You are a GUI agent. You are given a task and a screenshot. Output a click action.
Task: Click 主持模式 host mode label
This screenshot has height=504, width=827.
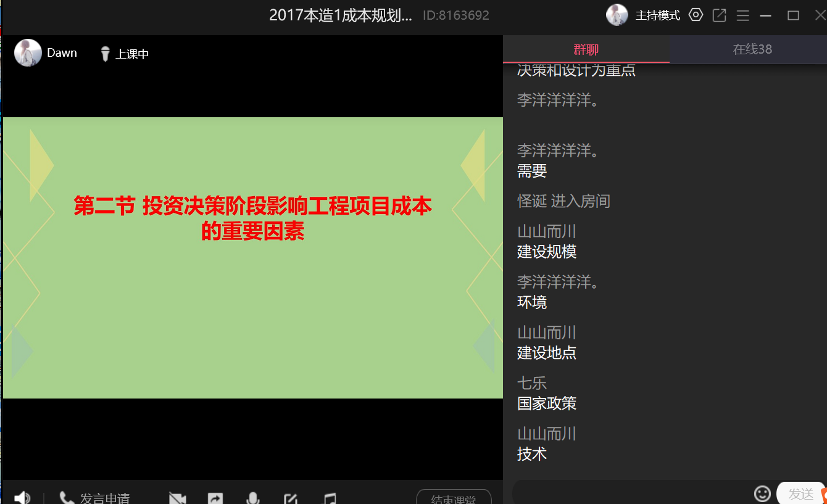point(658,15)
